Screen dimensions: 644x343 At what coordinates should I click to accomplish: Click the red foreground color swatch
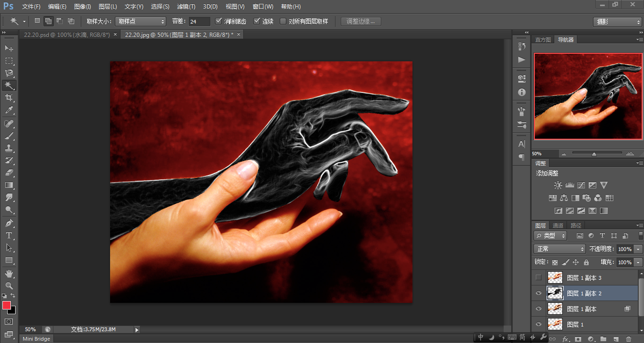pyautogui.click(x=7, y=305)
